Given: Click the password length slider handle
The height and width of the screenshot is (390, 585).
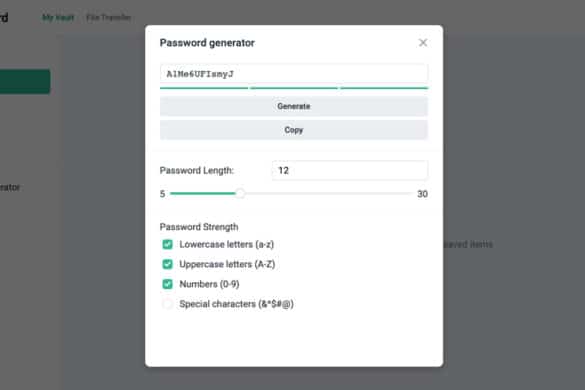Looking at the screenshot, I should (240, 193).
